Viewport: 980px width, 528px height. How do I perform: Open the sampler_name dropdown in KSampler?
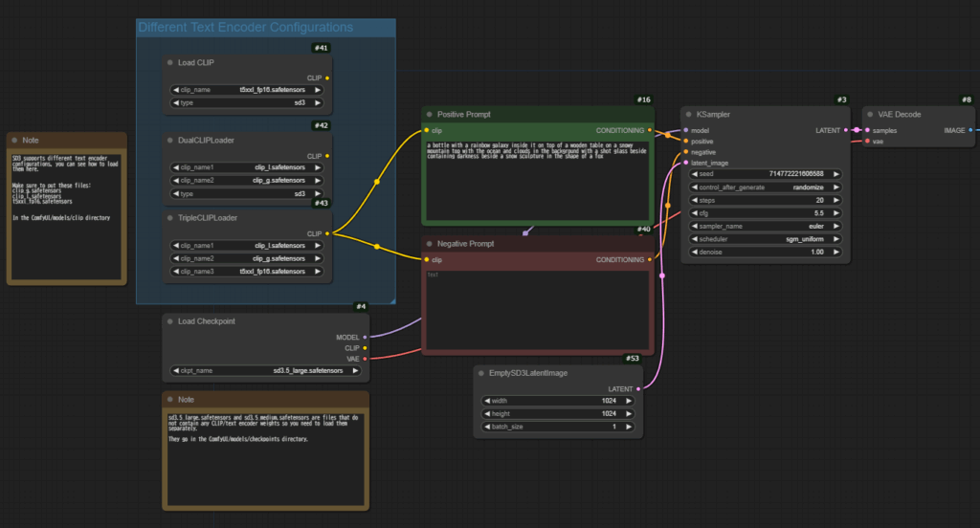[x=766, y=226]
